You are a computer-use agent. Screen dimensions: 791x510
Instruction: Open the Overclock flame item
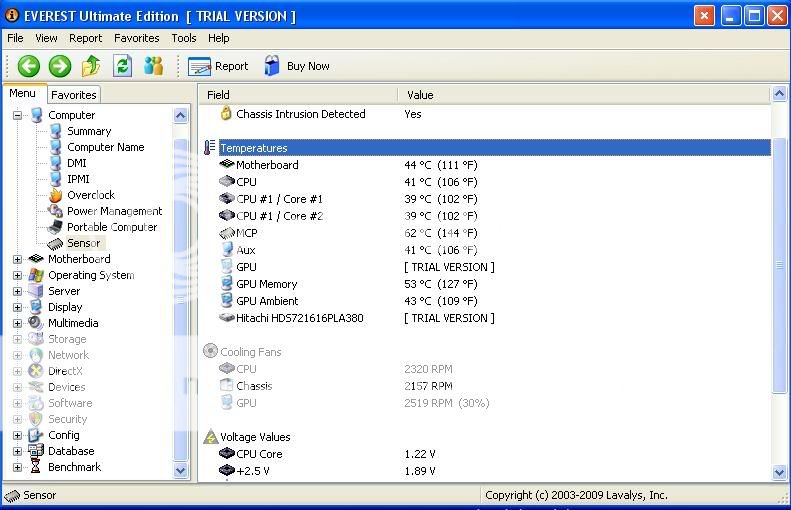[90, 195]
